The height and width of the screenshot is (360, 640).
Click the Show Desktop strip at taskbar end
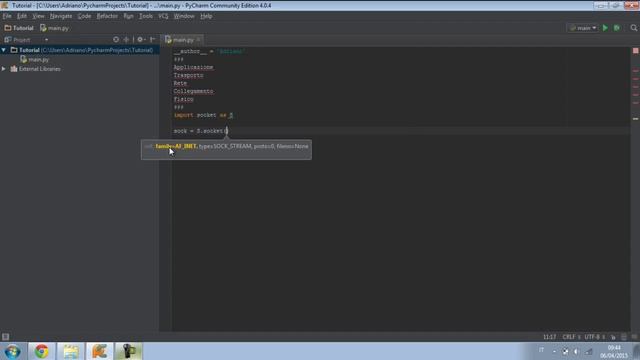pos(636,351)
